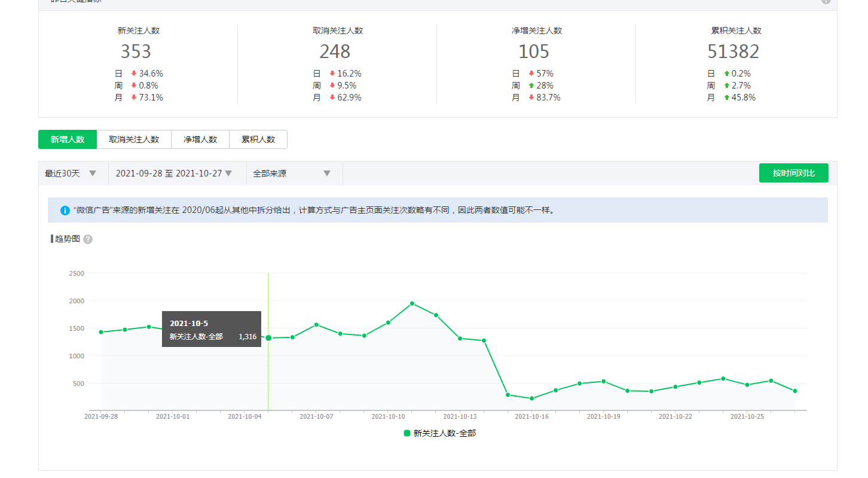868x478 pixels.
Task: Click the peak data point near 2000
Action: 412,303
